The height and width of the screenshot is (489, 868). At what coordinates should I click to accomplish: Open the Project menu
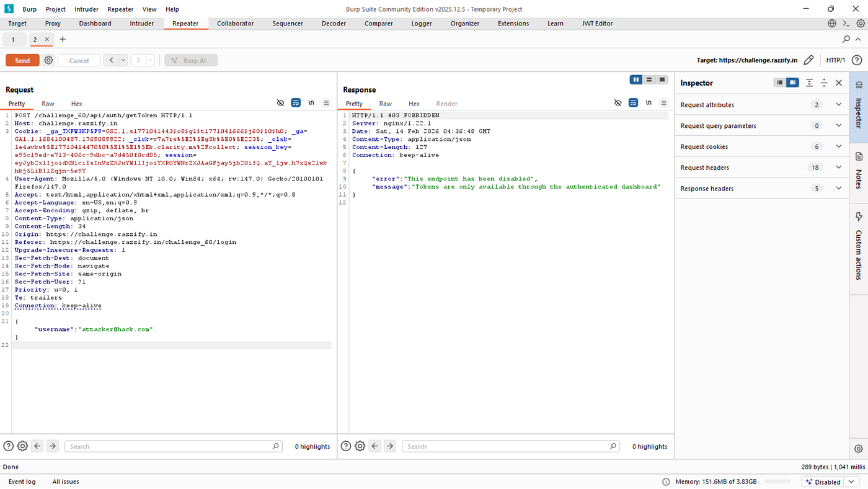(x=55, y=9)
